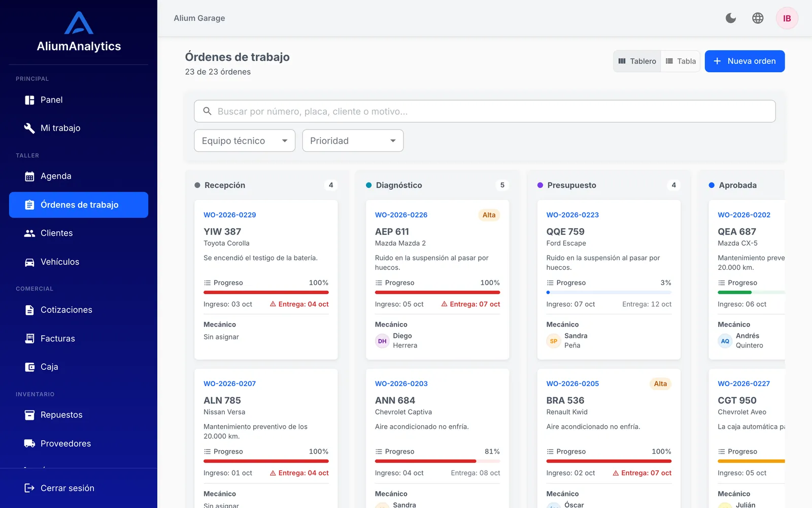Open the language globe icon
Image resolution: width=812 pixels, height=508 pixels.
point(758,18)
